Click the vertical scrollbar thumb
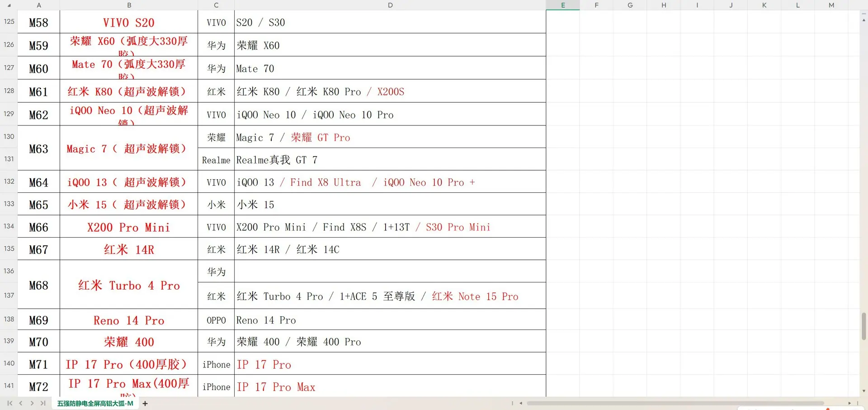The image size is (868, 410). pos(863,326)
